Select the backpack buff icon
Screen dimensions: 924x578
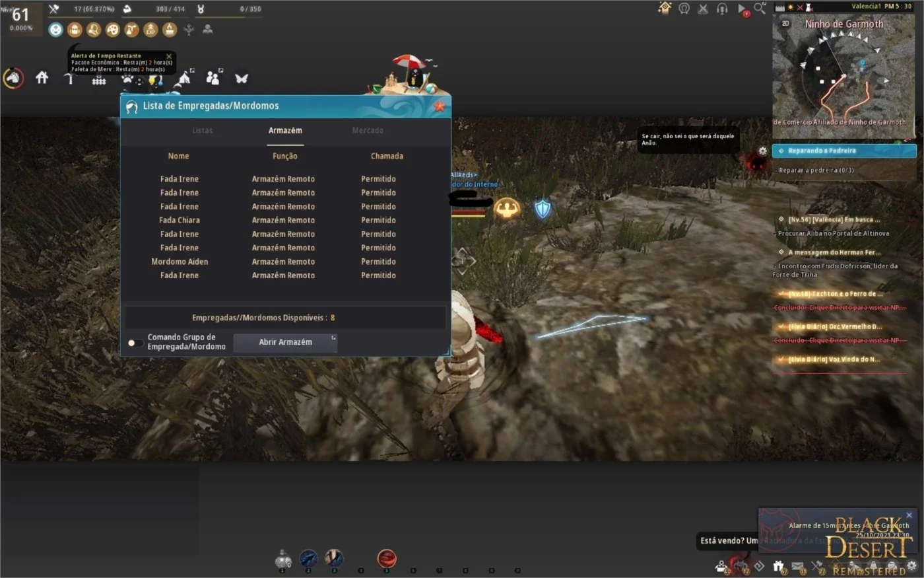click(75, 30)
